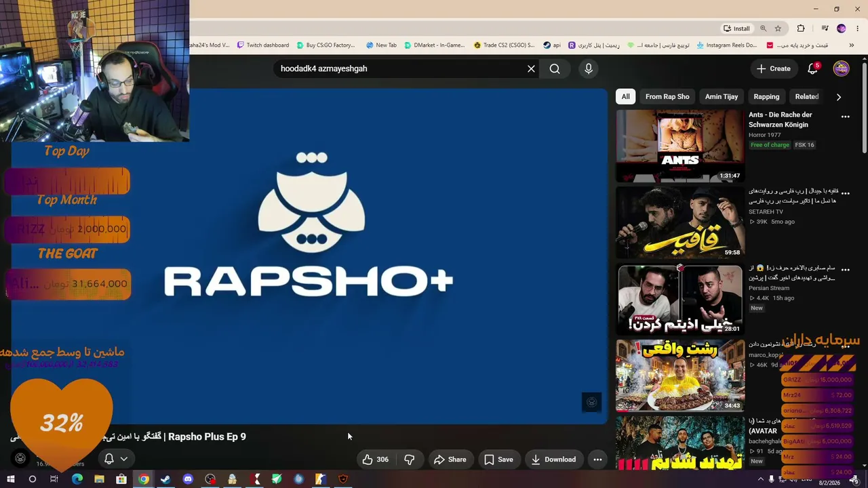Open more actions menu under the video

[597, 460]
